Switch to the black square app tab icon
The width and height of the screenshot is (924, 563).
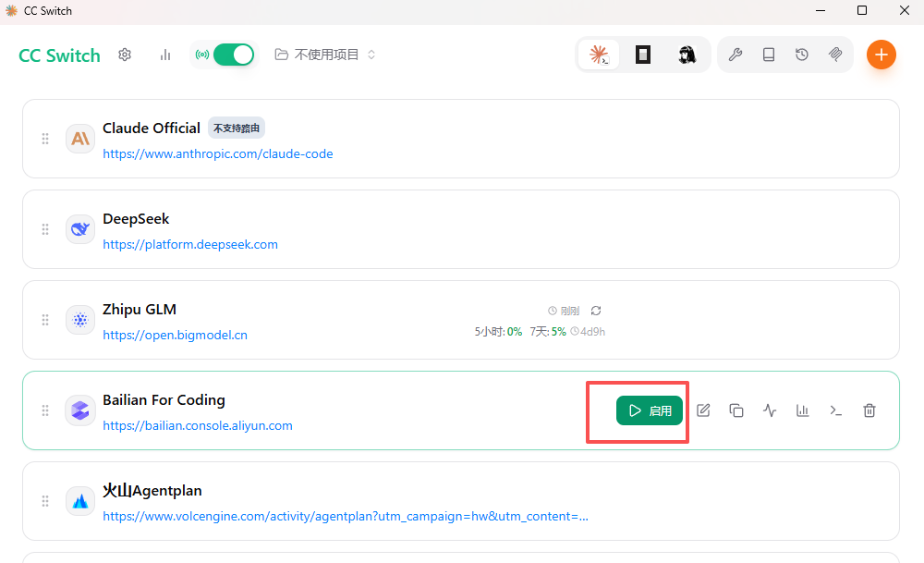click(643, 55)
